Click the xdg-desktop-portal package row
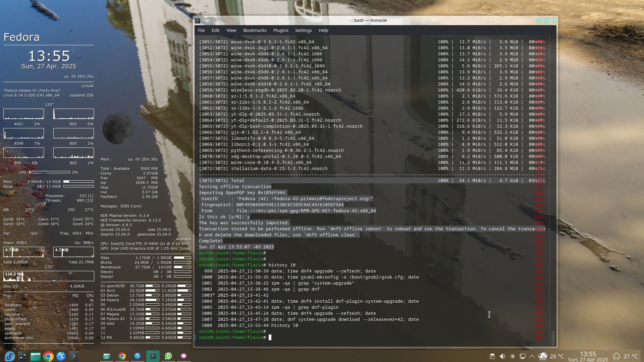This screenshot has width=644, height=362. coord(372,157)
